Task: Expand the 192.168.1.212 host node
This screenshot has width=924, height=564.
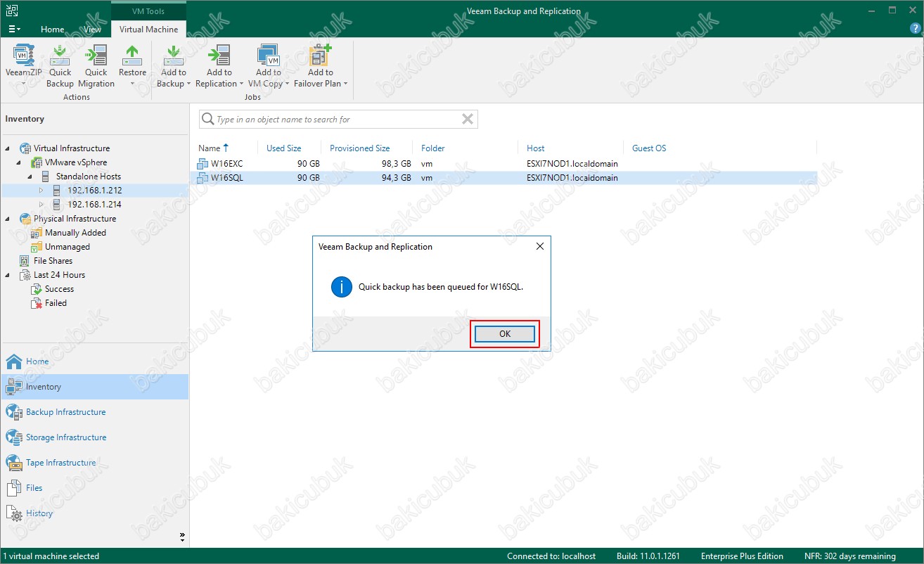Action: point(41,191)
